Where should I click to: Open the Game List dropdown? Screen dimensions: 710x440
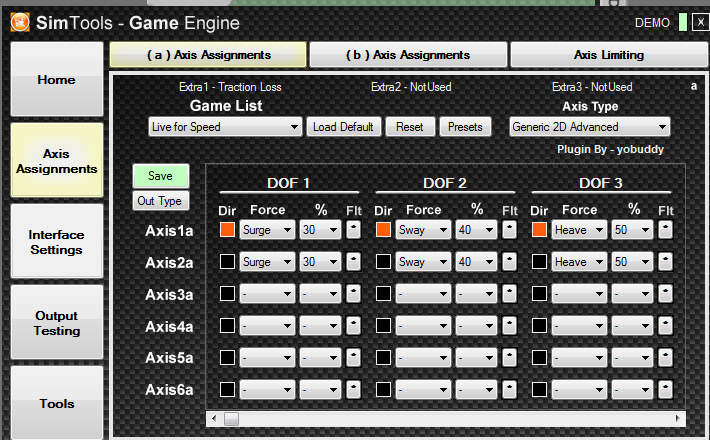225,127
